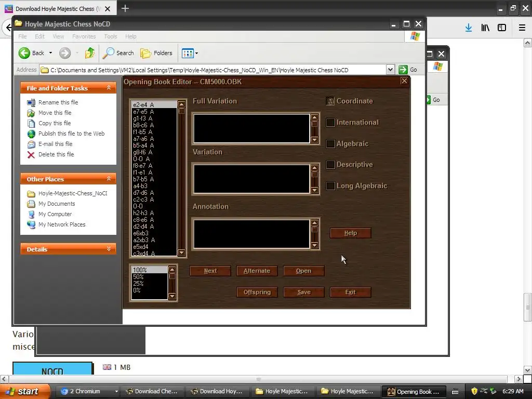
Task: Select 50% in the percentage list
Action: (149, 277)
